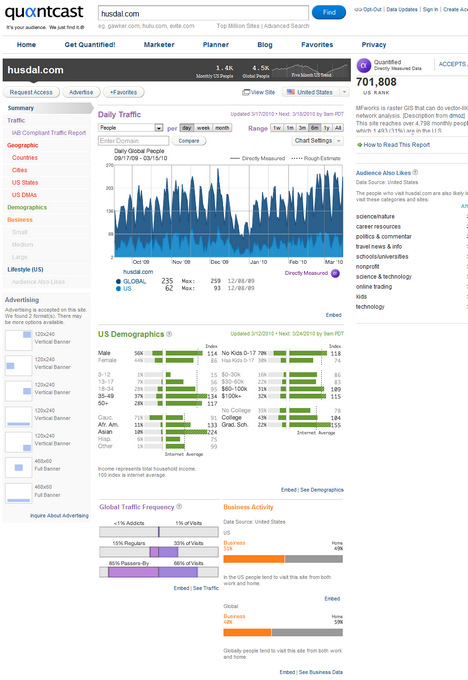The image size is (468, 680).
Task: Click the first 120x240 Vertical Banner thumbnail
Action: (19, 340)
